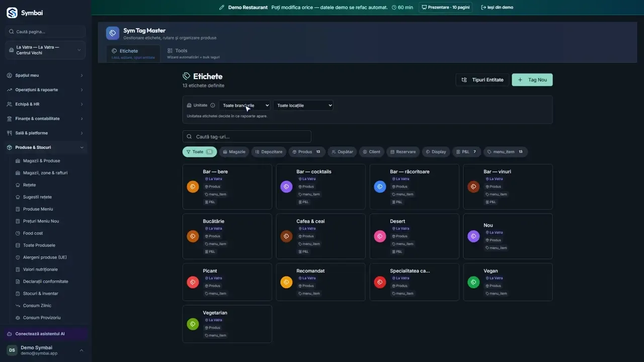Show all tags with Toate filter

pyautogui.click(x=200, y=152)
